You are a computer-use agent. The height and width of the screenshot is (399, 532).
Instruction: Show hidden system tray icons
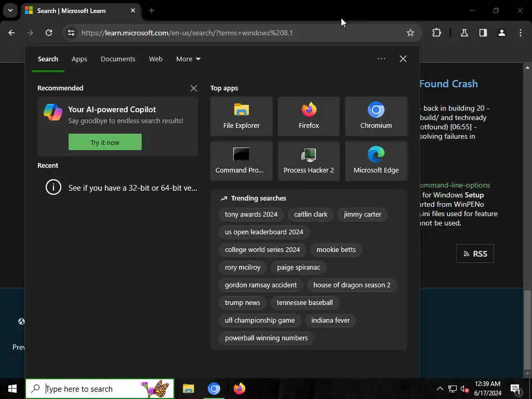440,389
